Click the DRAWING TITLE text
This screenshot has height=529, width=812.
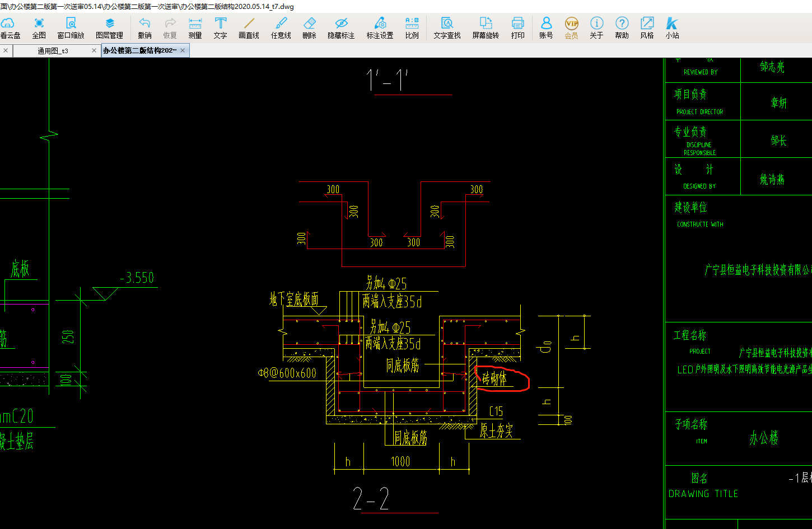pyautogui.click(x=703, y=494)
